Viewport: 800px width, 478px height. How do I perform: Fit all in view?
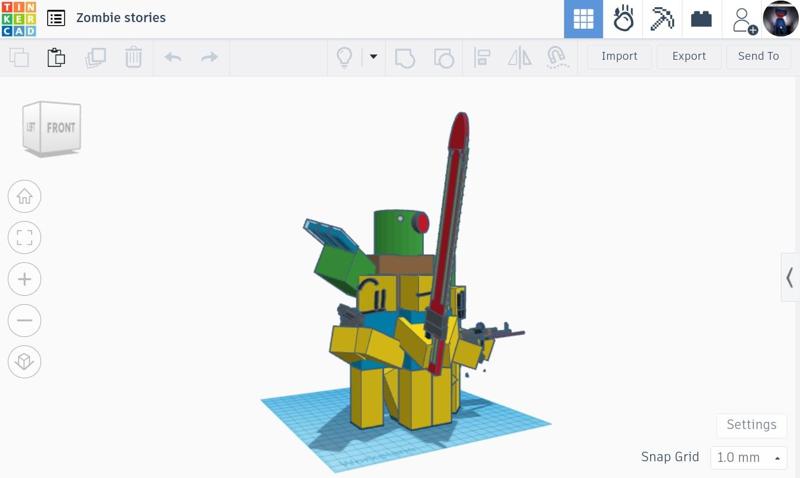click(x=24, y=238)
